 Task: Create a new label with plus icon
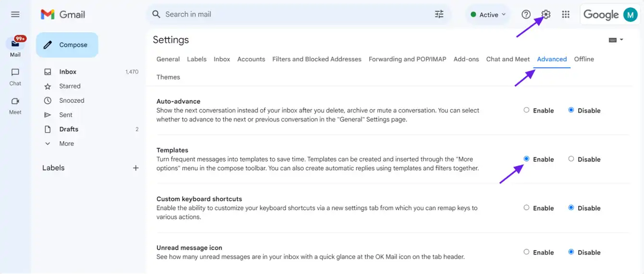[x=136, y=168]
